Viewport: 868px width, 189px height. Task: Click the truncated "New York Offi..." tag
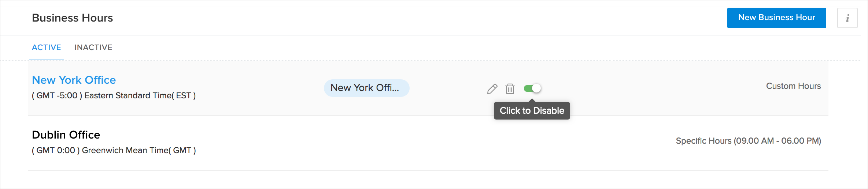tap(366, 88)
